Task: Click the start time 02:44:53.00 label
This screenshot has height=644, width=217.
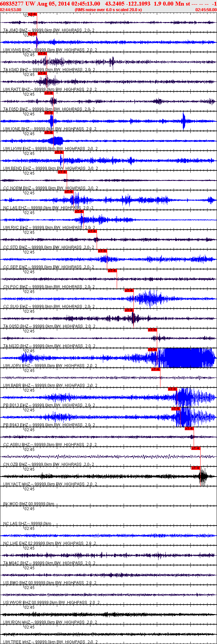Action: point(11,10)
